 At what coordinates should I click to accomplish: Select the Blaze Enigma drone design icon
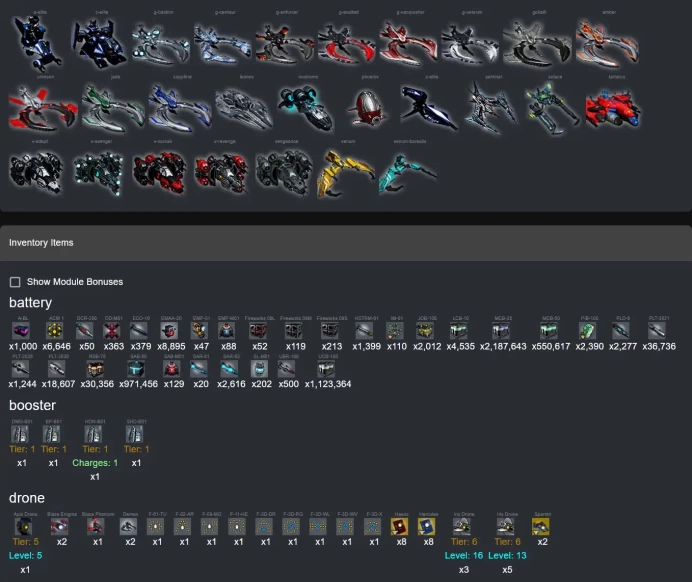(x=60, y=526)
